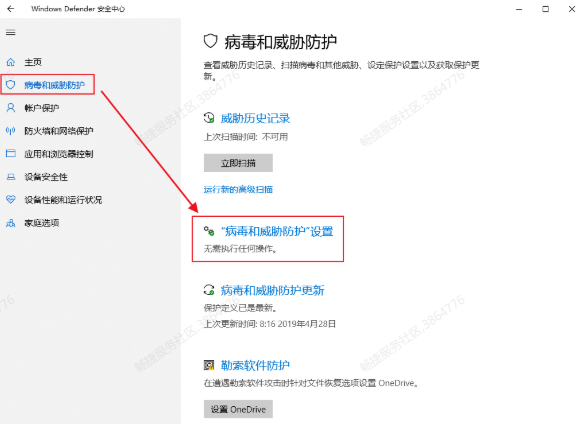580x424 pixels.
Task: Click the refresh icon next to 病毒和威胁防护更新
Action: [x=209, y=290]
